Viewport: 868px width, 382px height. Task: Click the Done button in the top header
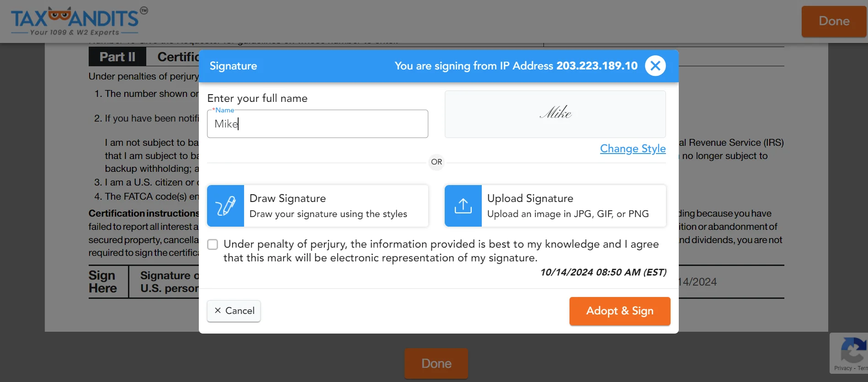pos(833,21)
